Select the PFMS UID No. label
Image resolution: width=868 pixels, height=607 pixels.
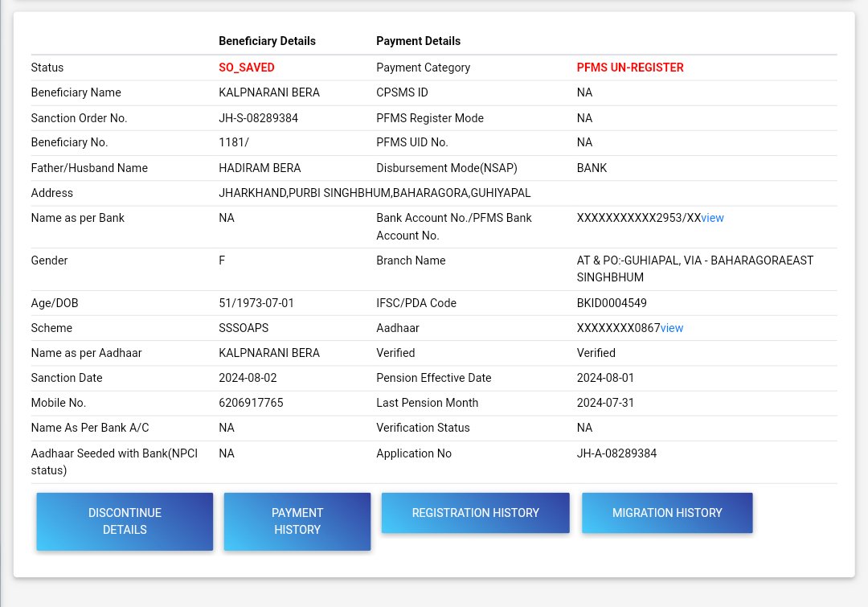(412, 142)
